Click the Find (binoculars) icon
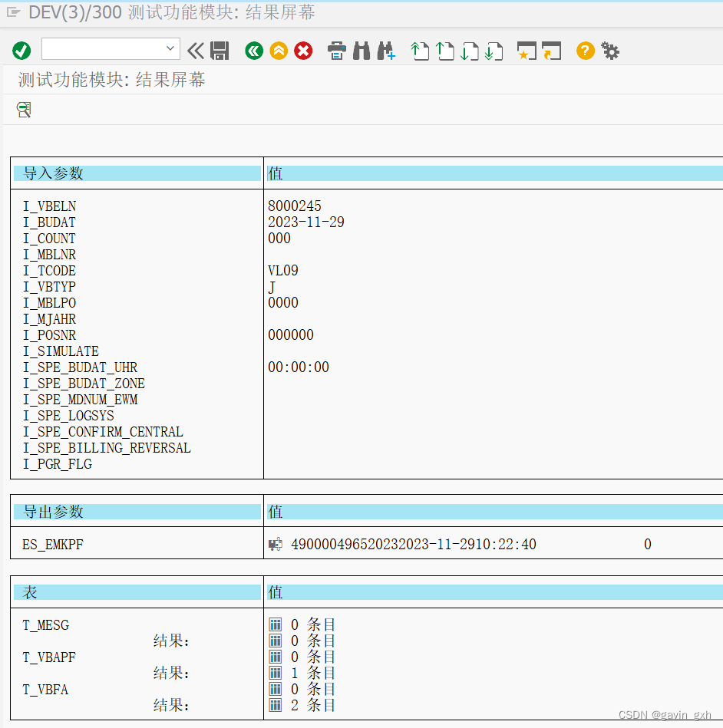Image resolution: width=723 pixels, height=728 pixels. (361, 51)
